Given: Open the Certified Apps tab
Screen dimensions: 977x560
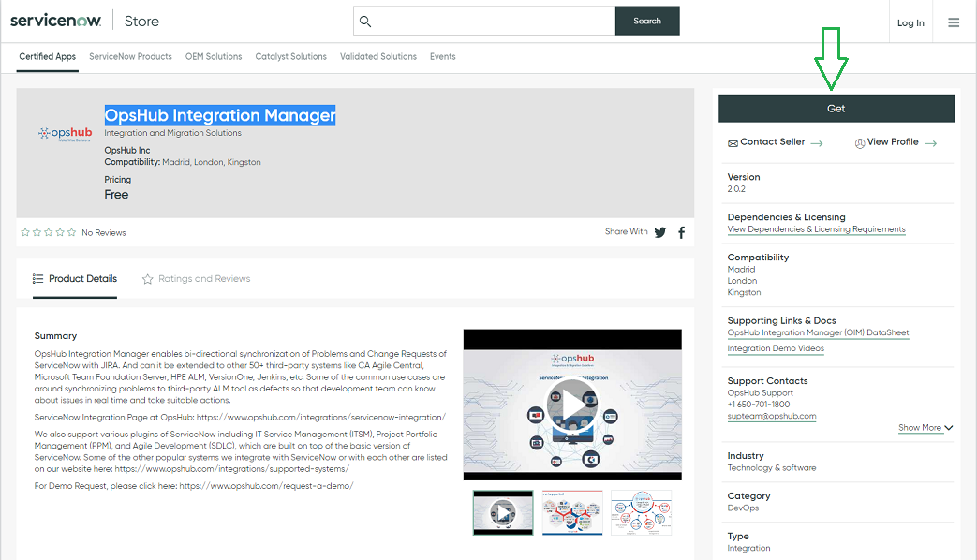Looking at the screenshot, I should (x=47, y=57).
